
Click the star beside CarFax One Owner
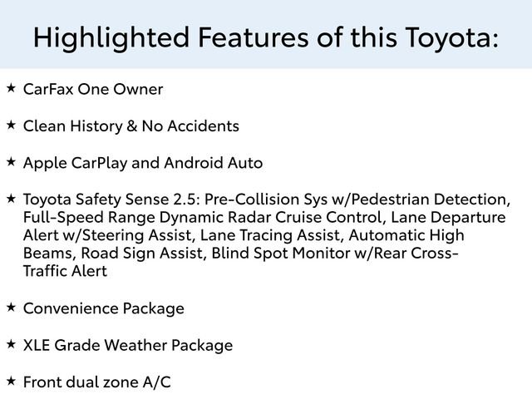[11, 88]
